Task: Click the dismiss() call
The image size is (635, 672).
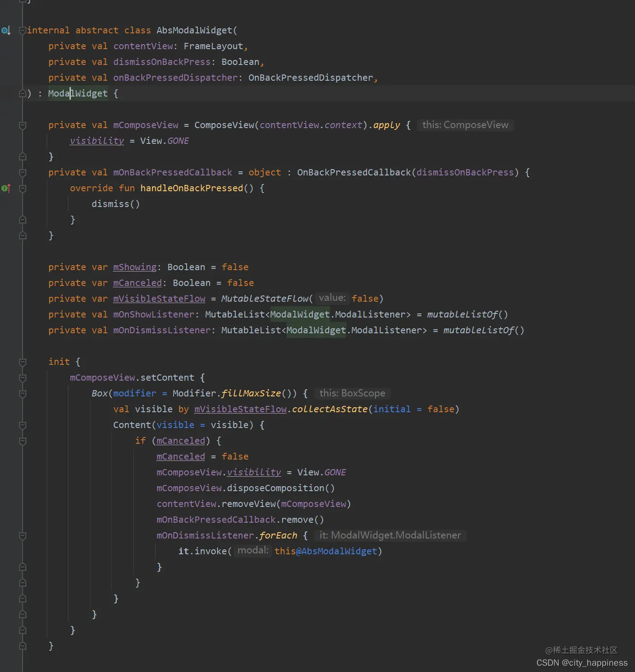Action: click(116, 204)
